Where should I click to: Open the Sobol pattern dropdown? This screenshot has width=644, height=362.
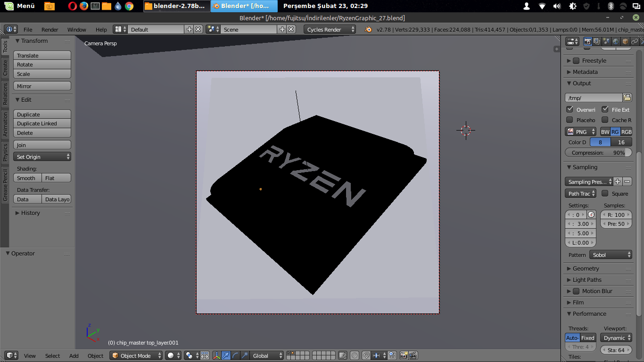coord(611,255)
